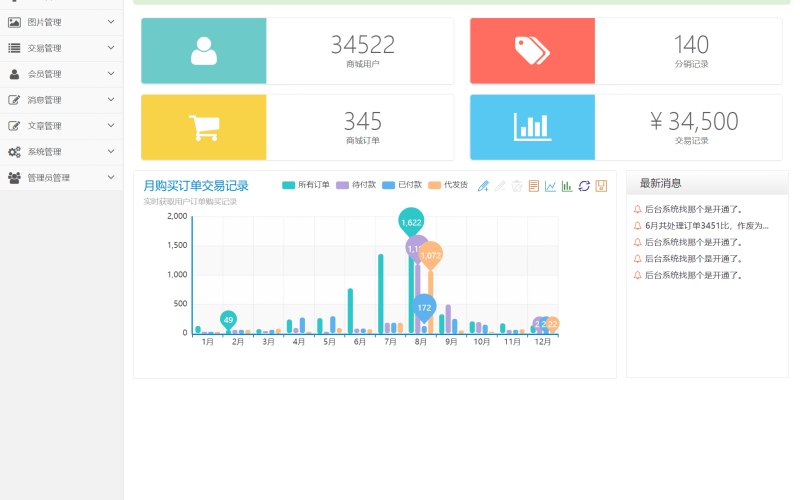
Task: Click the 月购买订单交易记录 chart title
Action: [x=196, y=186]
